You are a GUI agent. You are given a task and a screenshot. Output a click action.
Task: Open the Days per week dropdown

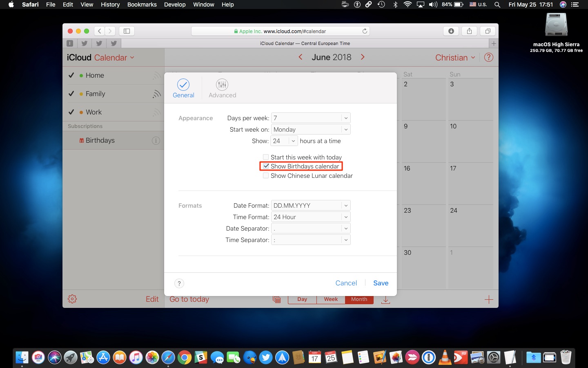point(311,118)
